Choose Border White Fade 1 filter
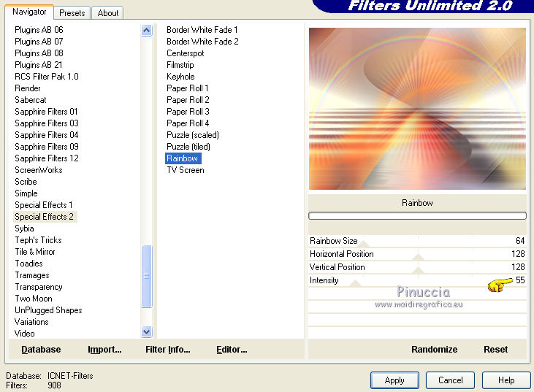Screen dimensions: 534x392 [x=202, y=30]
